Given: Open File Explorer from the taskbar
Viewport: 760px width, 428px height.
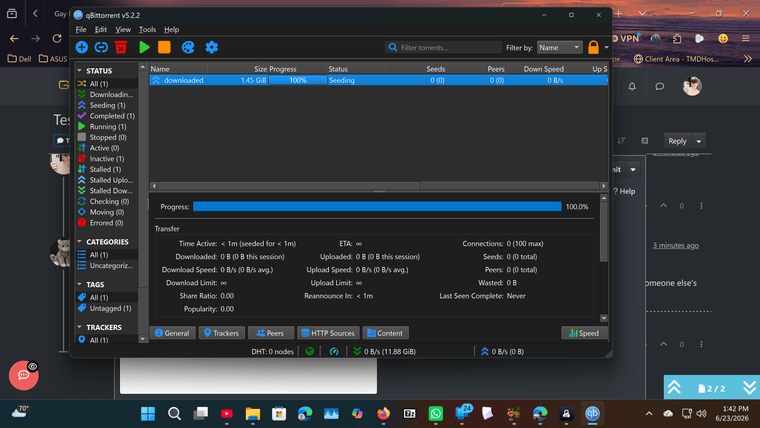Looking at the screenshot, I should 253,413.
